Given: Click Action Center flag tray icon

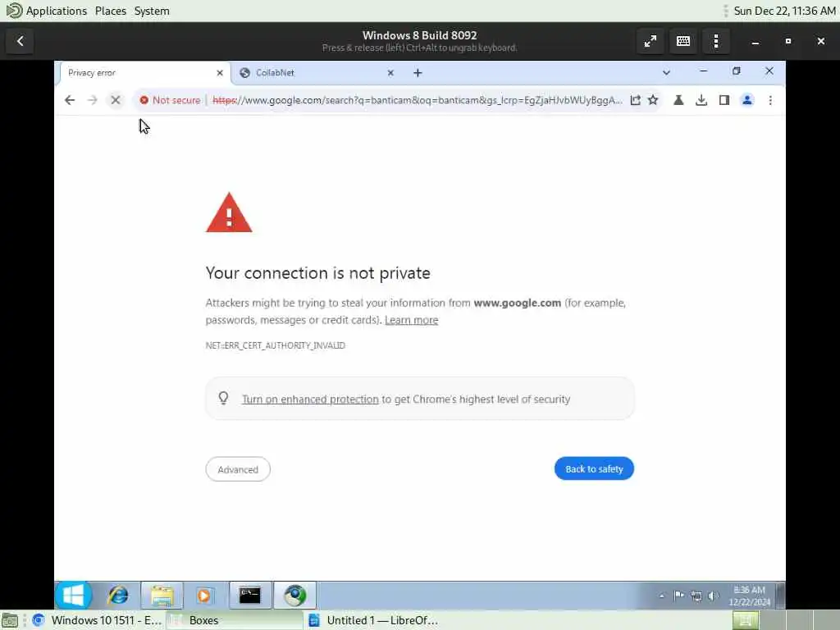Looking at the screenshot, I should 678,596.
